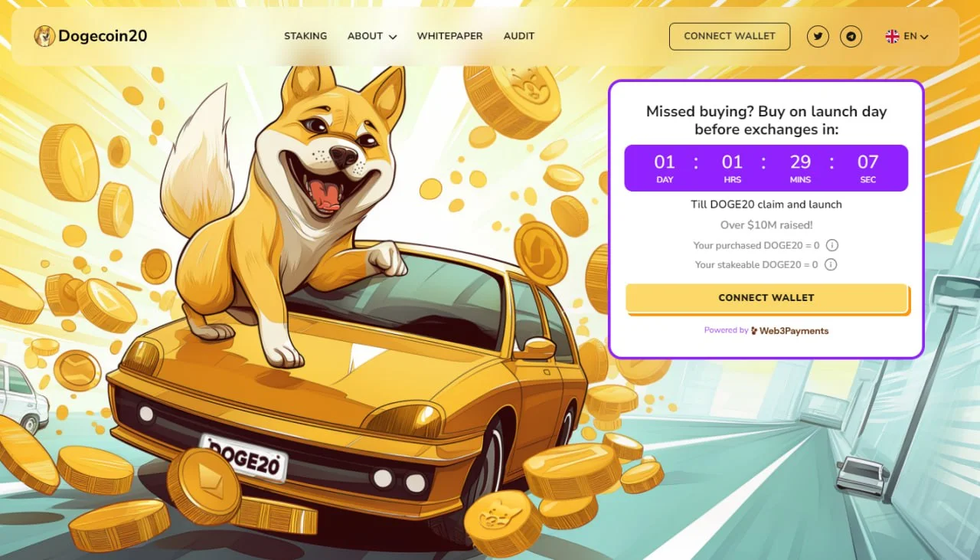The width and height of the screenshot is (980, 560).
Task: Show info for purchased DOGE20
Action: (832, 246)
